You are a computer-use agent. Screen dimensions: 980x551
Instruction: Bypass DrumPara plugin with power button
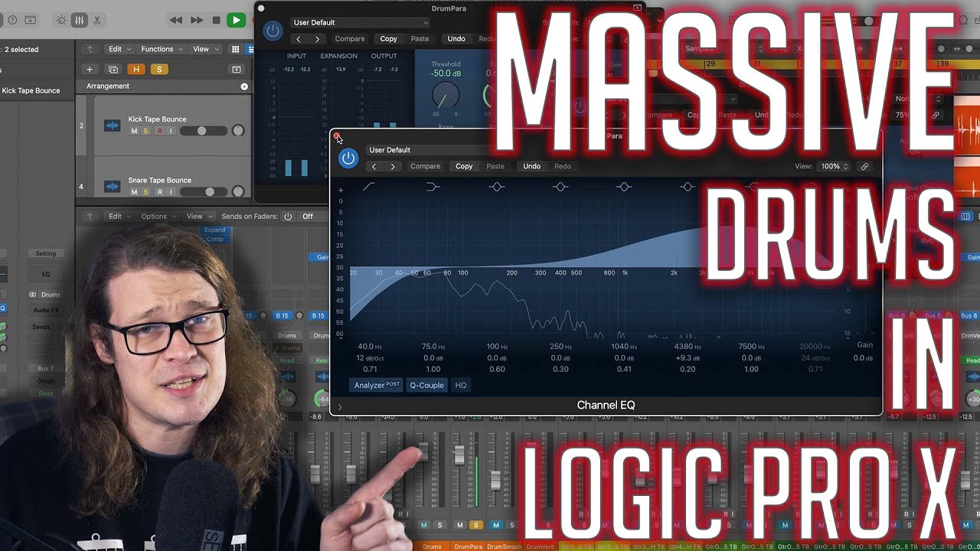272,31
